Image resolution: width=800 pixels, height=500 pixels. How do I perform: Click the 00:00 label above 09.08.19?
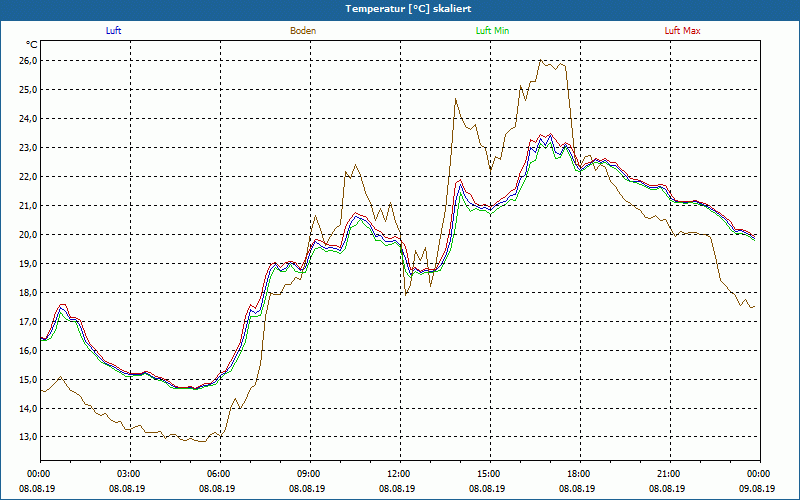(760, 474)
